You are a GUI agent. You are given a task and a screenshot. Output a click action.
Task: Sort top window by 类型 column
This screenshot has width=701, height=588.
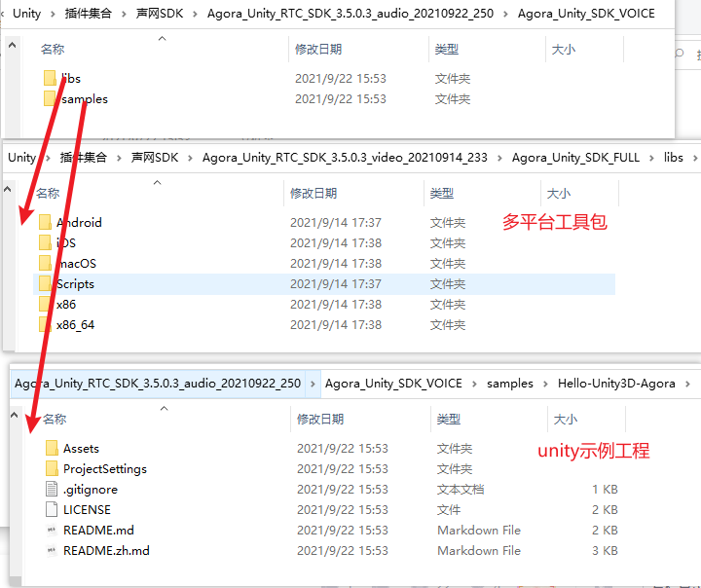tap(447, 50)
